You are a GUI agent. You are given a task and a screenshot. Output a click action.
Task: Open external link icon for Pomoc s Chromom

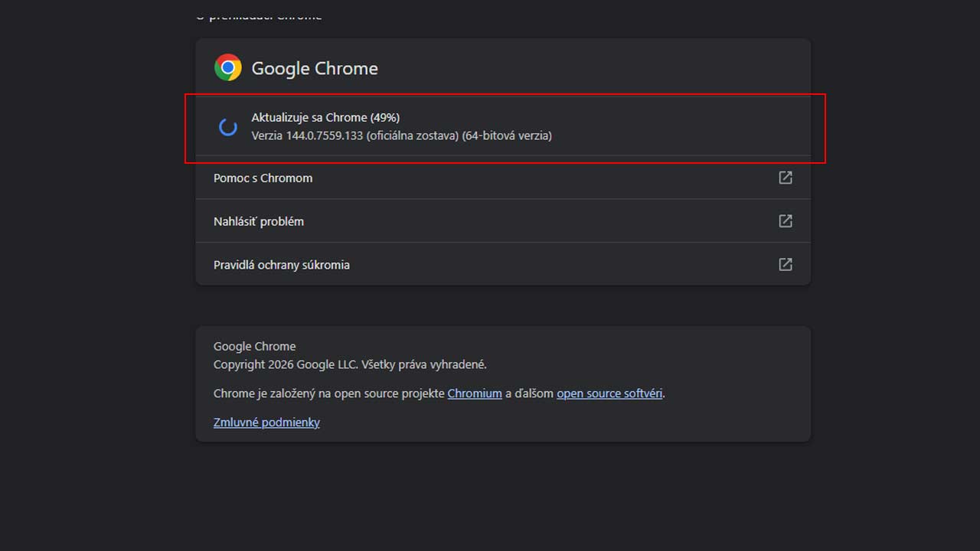pos(786,178)
